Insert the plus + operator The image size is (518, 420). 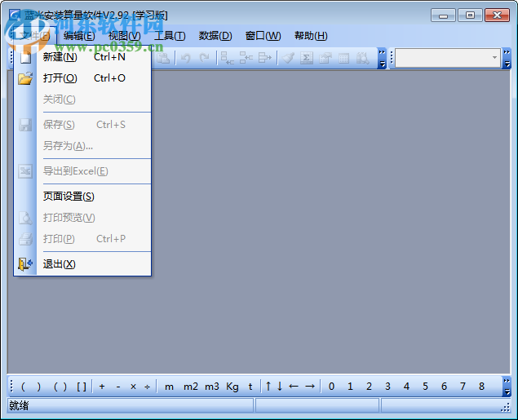point(102,387)
